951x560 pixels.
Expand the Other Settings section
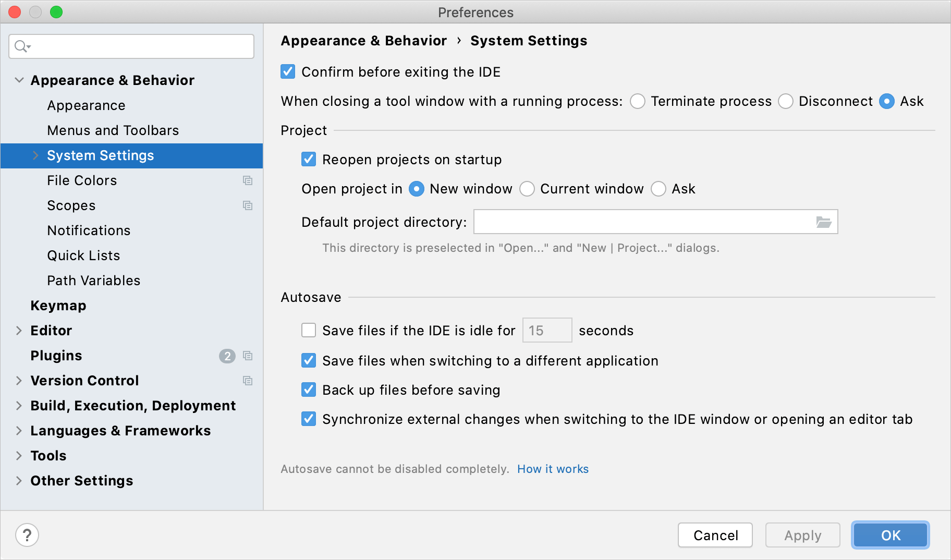(19, 481)
